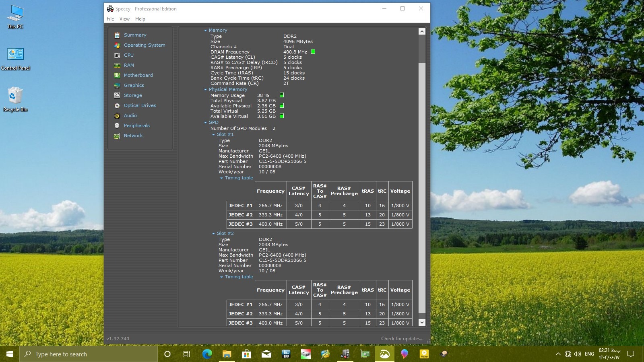Click the Optical Drives disc icon
This screenshot has width=644, height=362.
[117, 105]
